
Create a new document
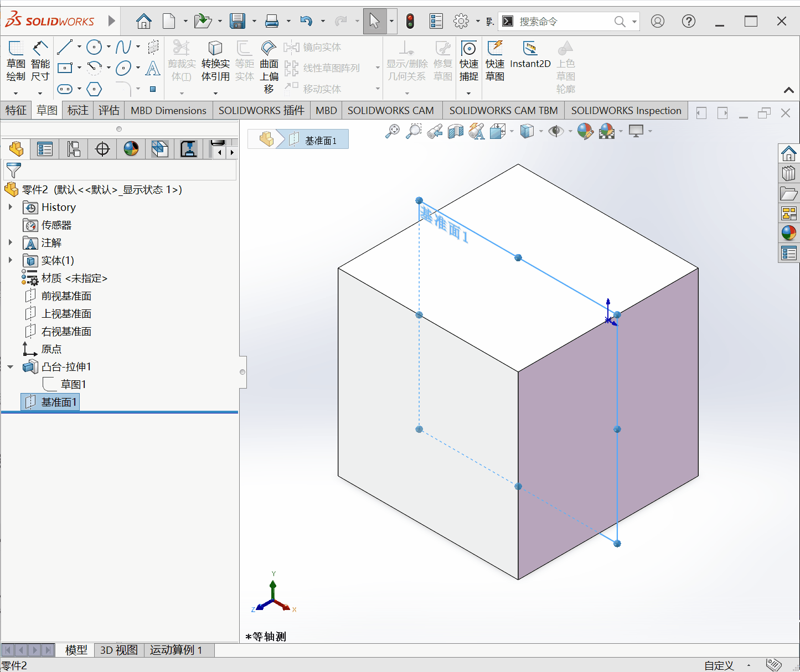(x=169, y=22)
